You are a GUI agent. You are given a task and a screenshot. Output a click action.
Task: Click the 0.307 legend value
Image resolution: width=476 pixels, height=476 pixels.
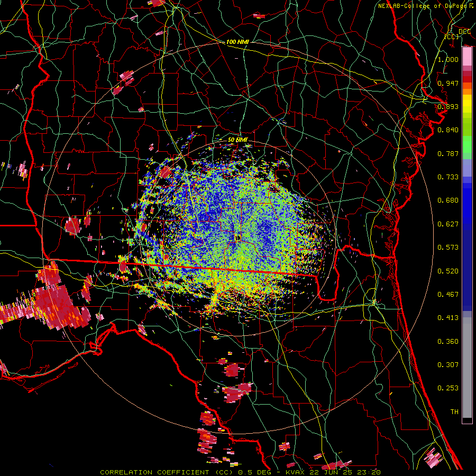tap(448, 365)
